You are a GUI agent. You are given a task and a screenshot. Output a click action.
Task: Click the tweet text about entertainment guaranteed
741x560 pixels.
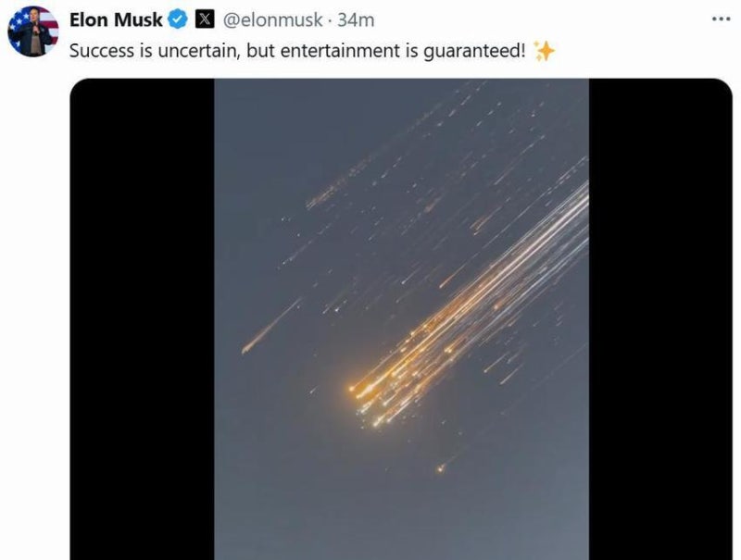[x=297, y=51]
